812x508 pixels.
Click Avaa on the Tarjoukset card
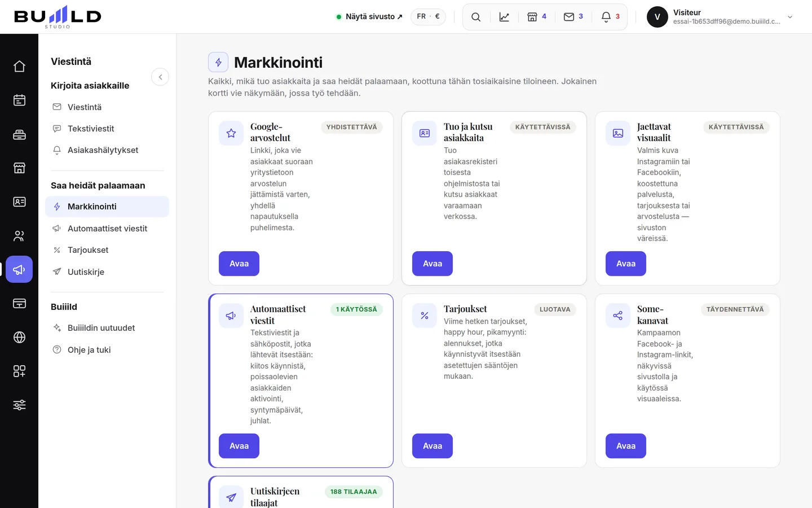tap(433, 446)
